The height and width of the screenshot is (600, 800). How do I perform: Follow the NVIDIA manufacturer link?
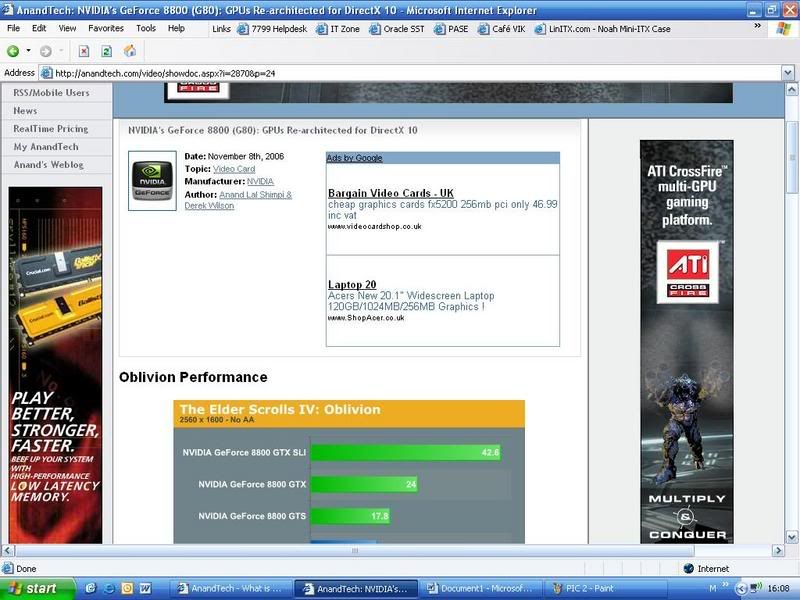coord(260,182)
